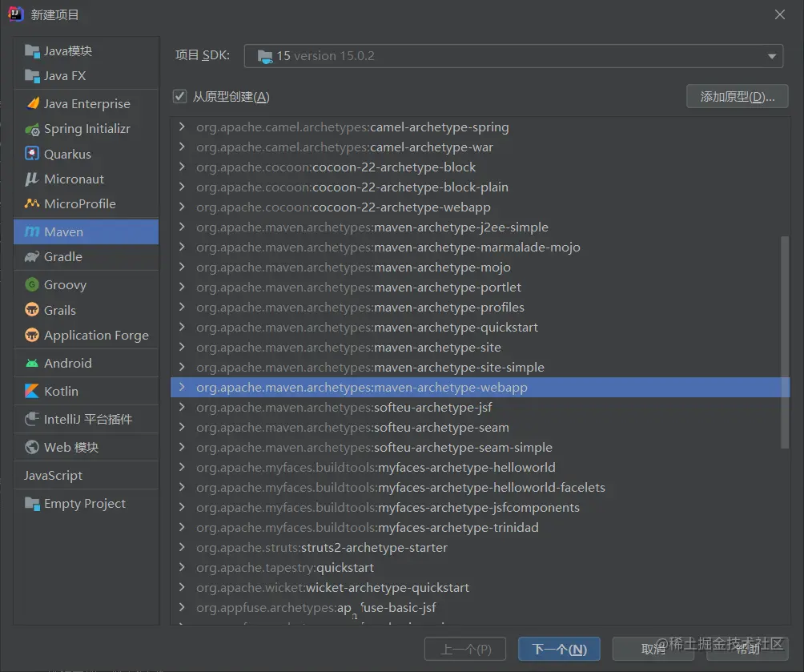Click the Android robot icon
The image size is (804, 672).
tap(32, 363)
